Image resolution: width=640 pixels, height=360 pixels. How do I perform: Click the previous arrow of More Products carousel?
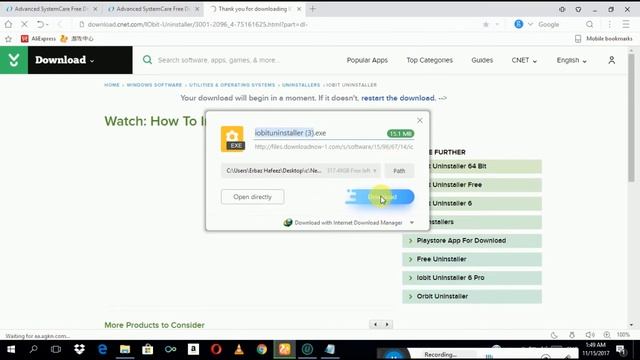point(375,324)
